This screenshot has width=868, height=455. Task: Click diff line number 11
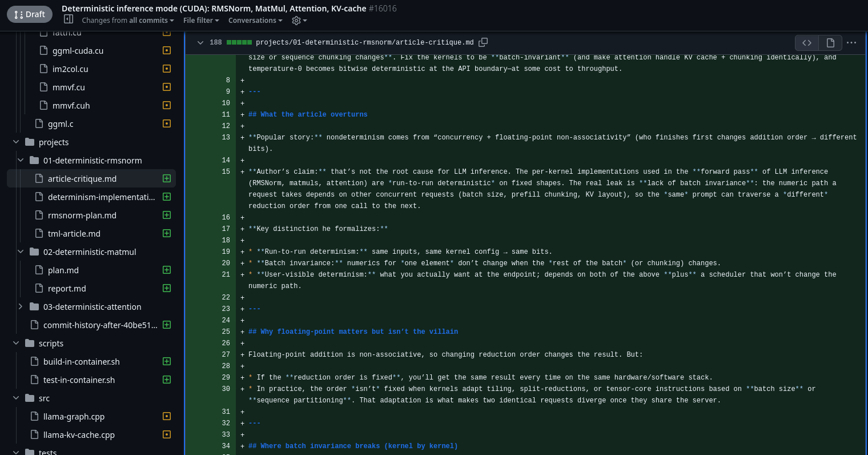click(226, 115)
